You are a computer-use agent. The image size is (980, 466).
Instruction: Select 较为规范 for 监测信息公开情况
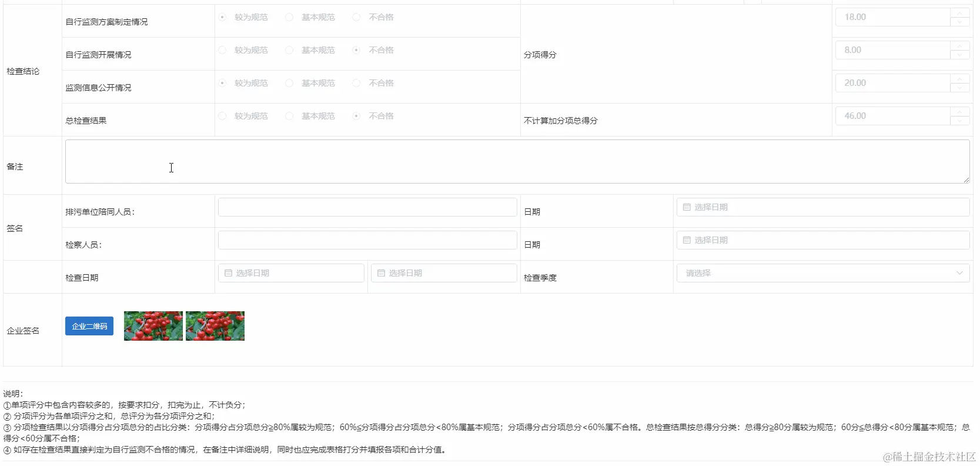(222, 83)
